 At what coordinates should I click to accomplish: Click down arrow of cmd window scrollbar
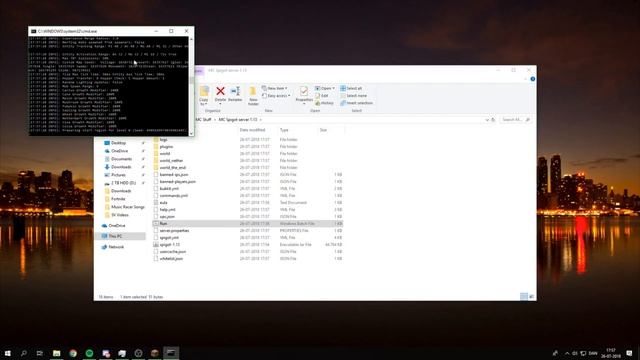tap(191, 133)
